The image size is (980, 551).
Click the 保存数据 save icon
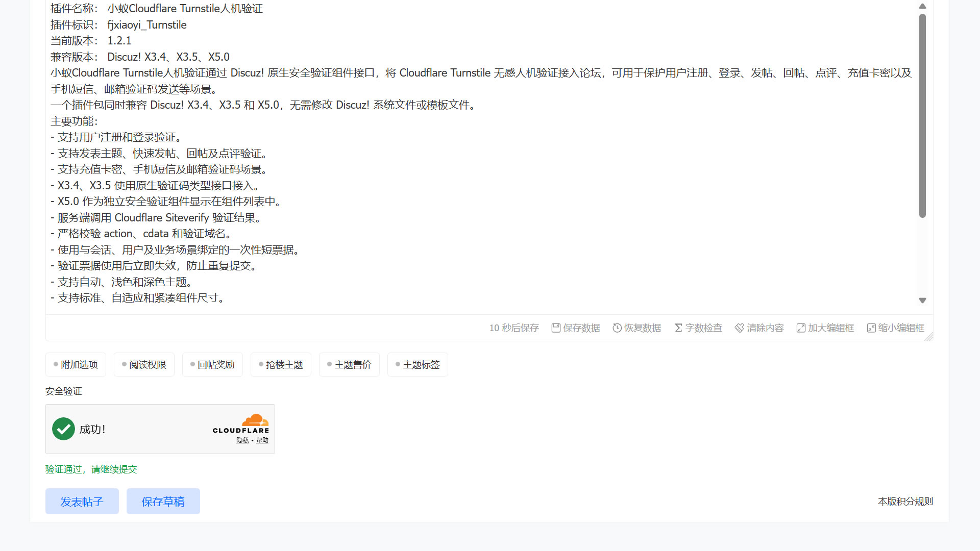pyautogui.click(x=556, y=328)
